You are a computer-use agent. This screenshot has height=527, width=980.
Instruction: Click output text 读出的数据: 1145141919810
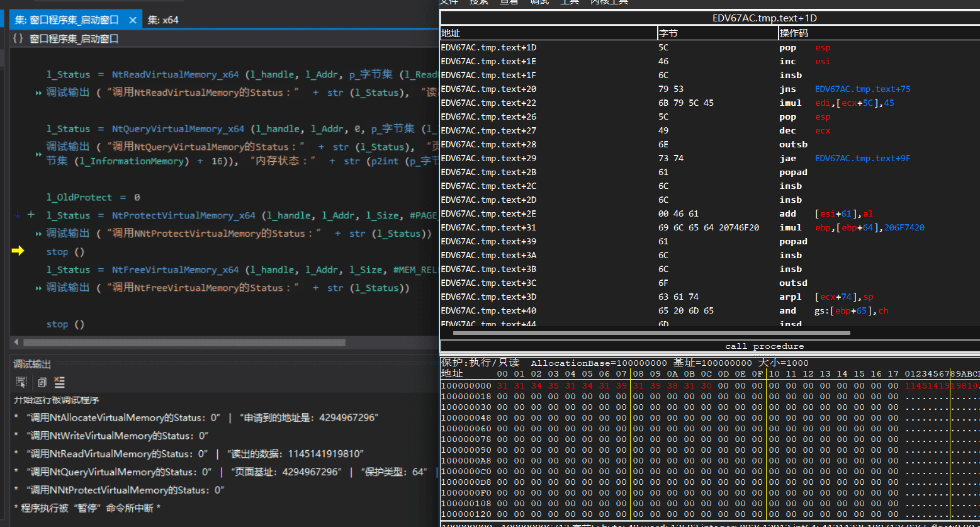point(296,454)
